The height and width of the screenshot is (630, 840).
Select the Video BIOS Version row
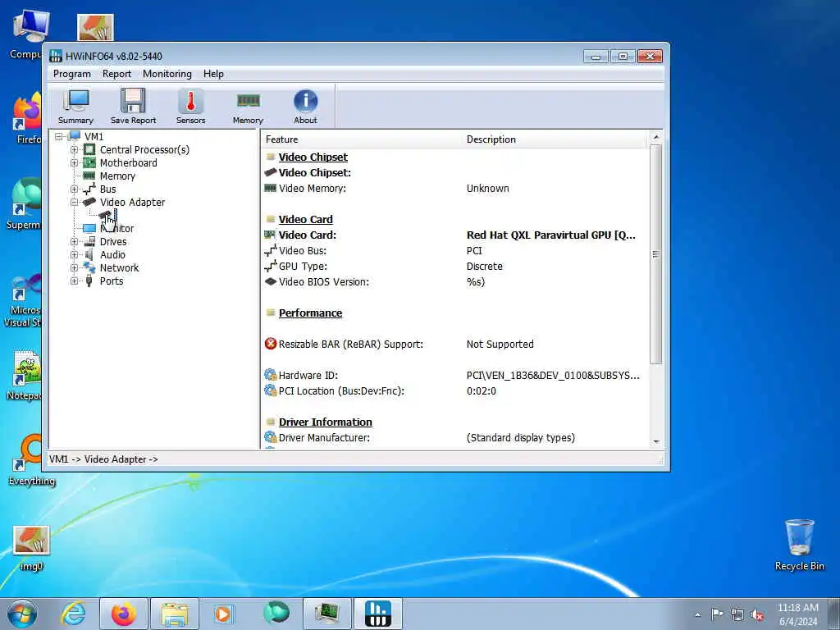(455, 282)
